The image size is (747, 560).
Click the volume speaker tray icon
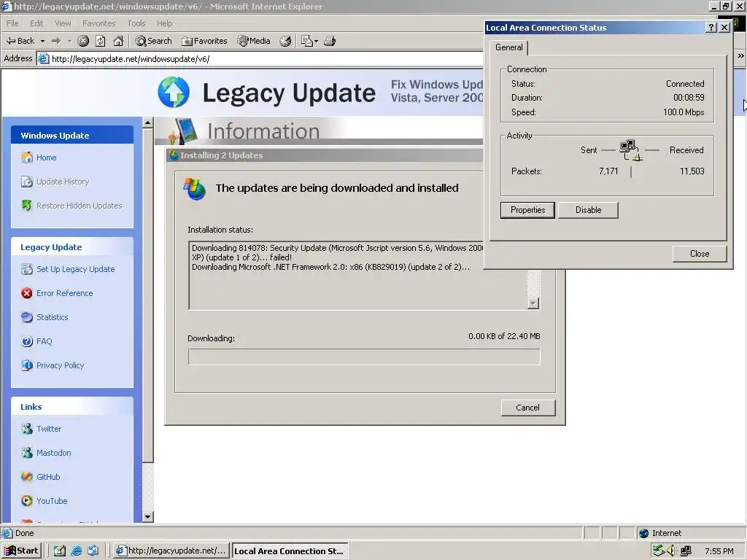(672, 551)
